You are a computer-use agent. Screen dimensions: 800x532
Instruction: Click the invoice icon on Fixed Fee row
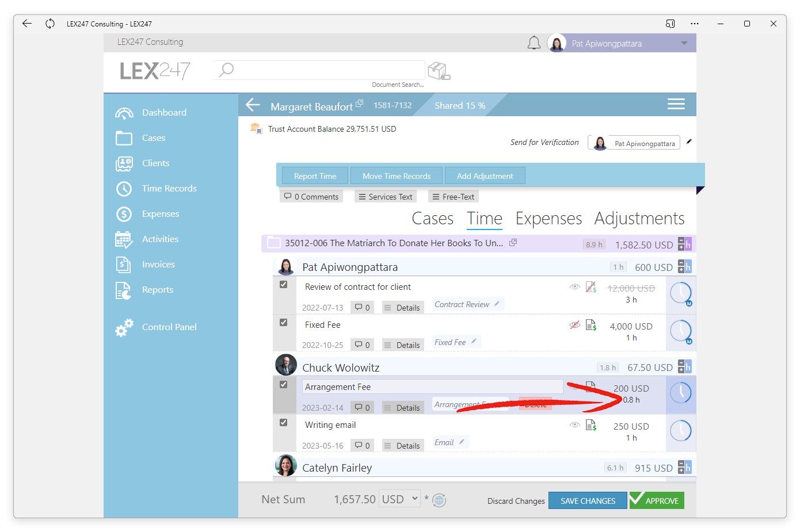point(591,325)
